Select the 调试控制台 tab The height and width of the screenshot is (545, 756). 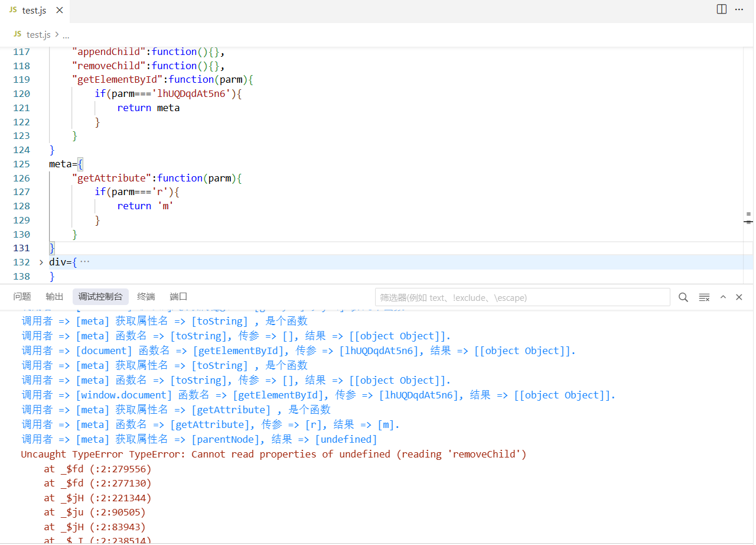[x=100, y=297]
